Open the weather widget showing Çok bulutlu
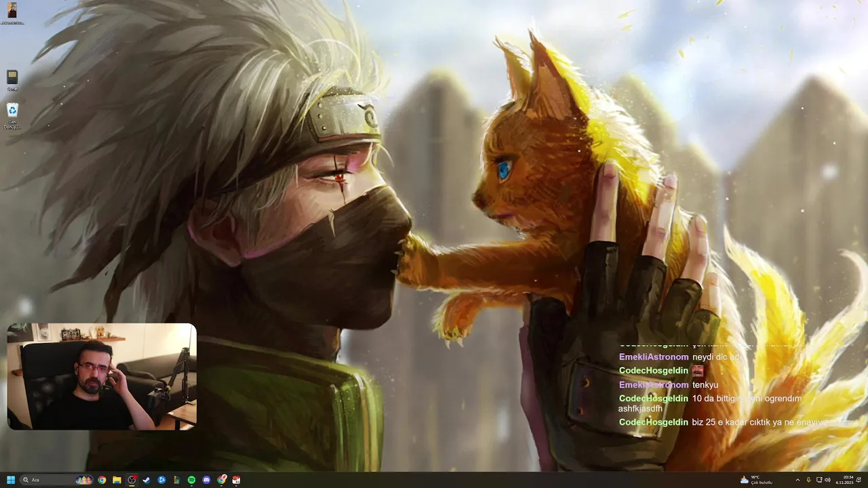 [x=756, y=480]
